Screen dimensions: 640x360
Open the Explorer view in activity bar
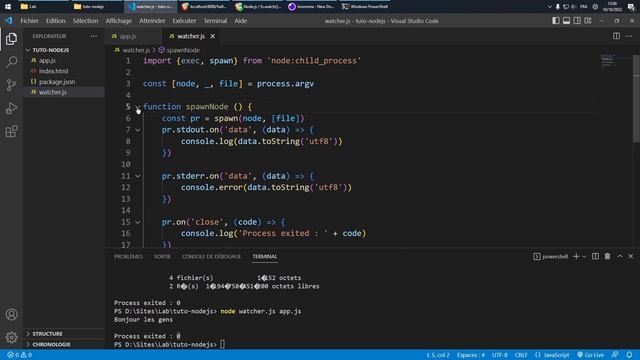tap(11, 39)
